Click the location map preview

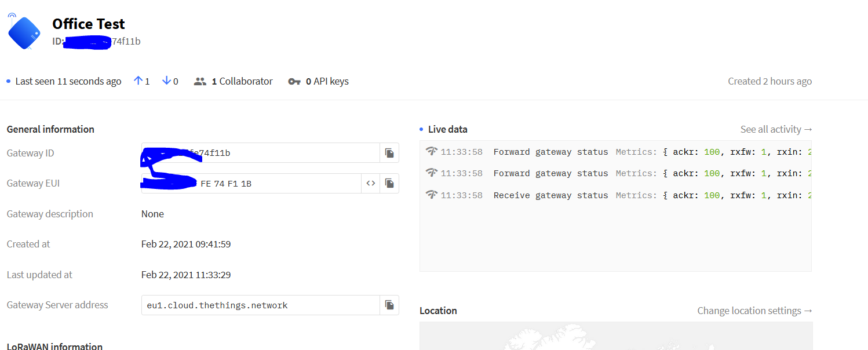(x=615, y=336)
